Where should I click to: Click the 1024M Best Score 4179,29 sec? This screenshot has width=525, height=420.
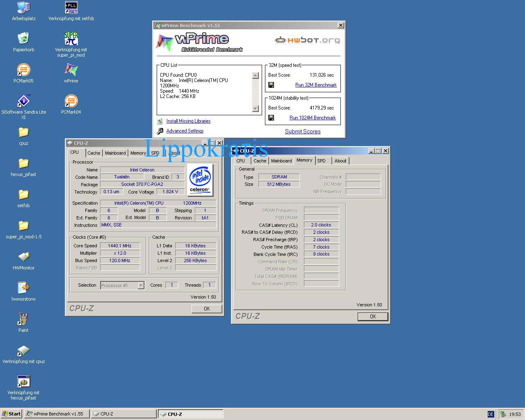click(x=322, y=108)
